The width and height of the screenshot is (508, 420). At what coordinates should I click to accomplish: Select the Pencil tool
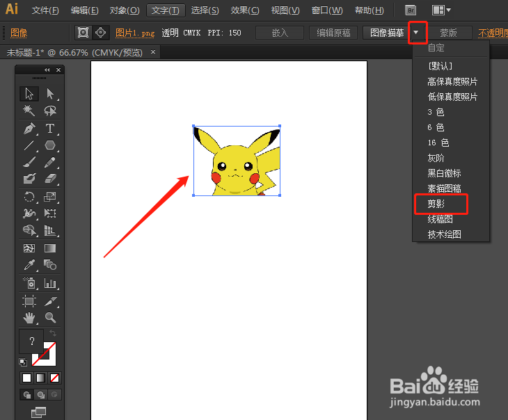[x=50, y=162]
